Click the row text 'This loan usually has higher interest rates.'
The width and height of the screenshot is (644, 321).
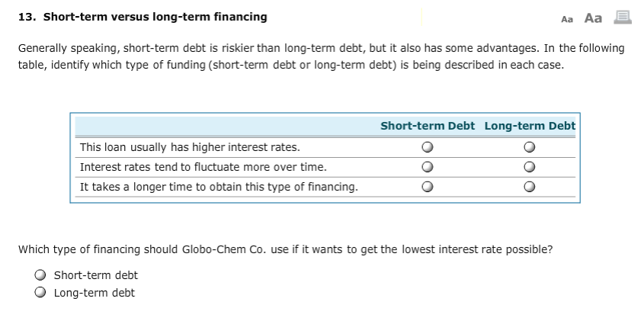(190, 147)
